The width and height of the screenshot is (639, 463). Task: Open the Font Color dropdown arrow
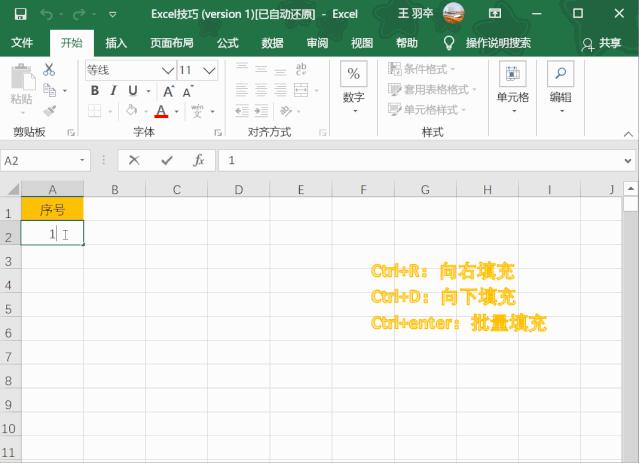[x=176, y=111]
